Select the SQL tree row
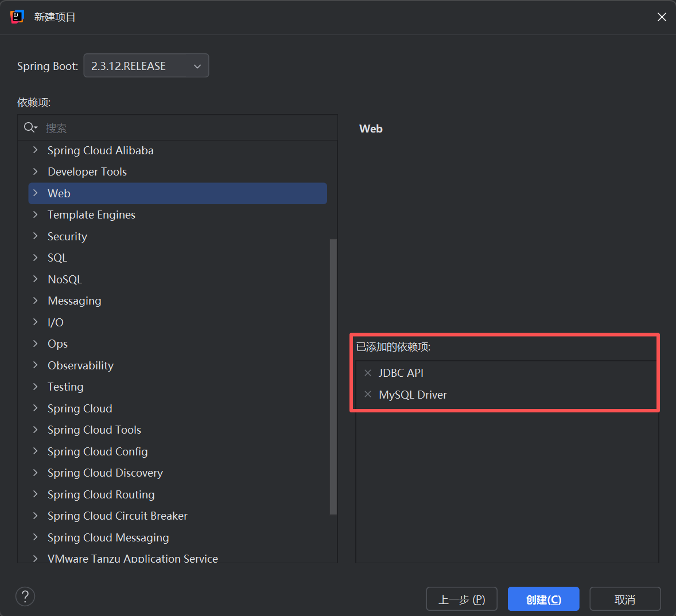The image size is (676, 616). click(x=178, y=258)
